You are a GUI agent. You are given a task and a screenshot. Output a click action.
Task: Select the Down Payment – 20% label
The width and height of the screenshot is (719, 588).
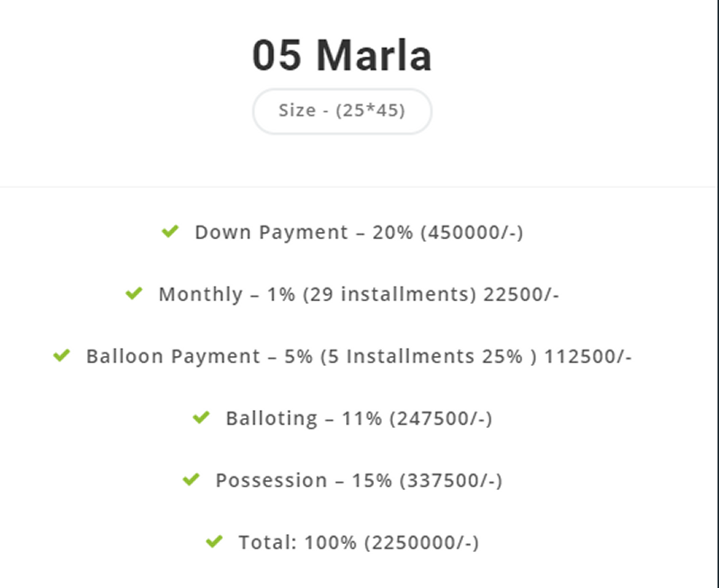[304, 233]
